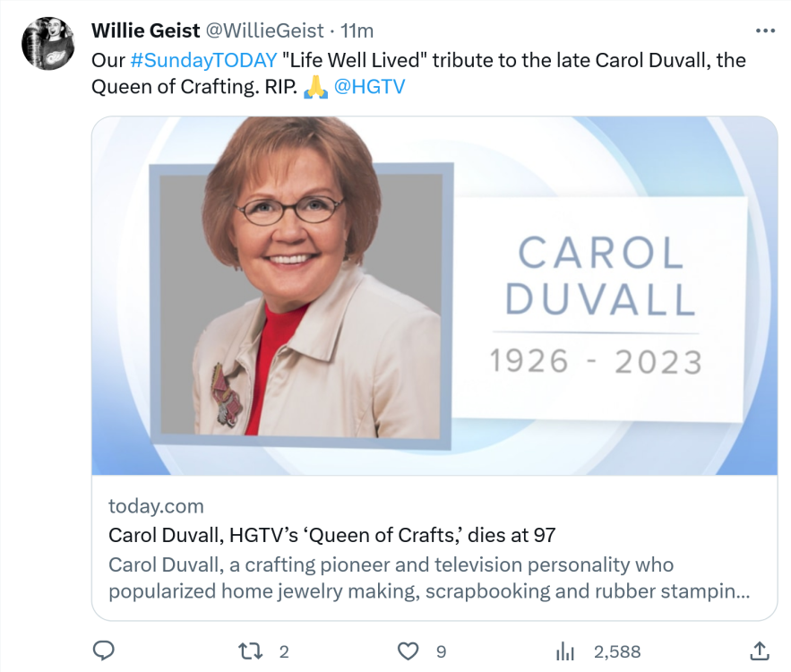This screenshot has height=672, width=791.
Task: Click the @WillieGeist handle
Action: [x=265, y=30]
